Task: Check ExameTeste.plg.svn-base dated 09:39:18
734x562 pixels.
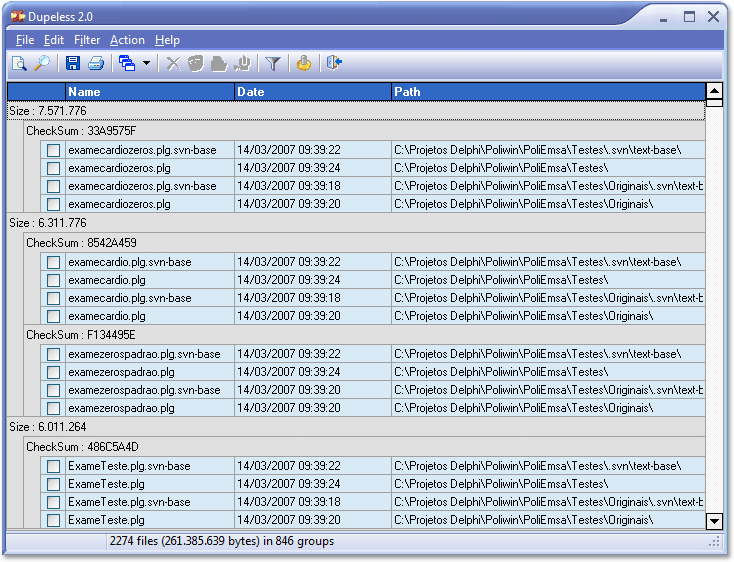Action: [53, 502]
